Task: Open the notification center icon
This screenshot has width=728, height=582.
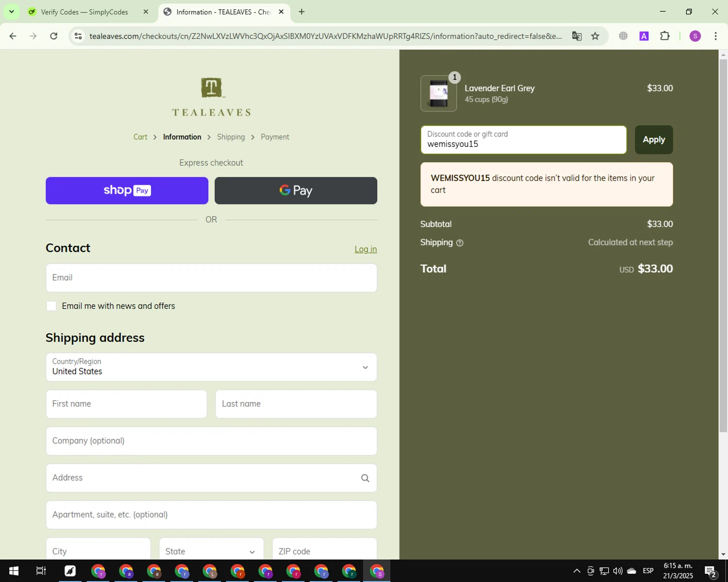Action: click(711, 571)
